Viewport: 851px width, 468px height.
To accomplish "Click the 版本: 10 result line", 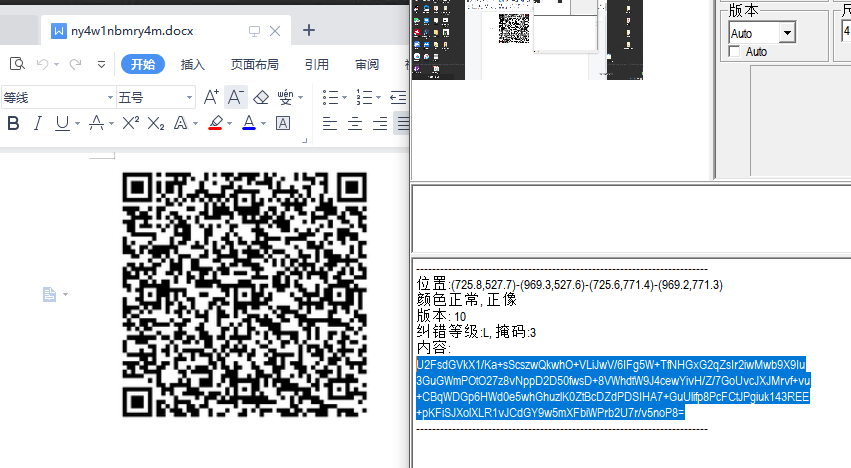I will pos(441,316).
